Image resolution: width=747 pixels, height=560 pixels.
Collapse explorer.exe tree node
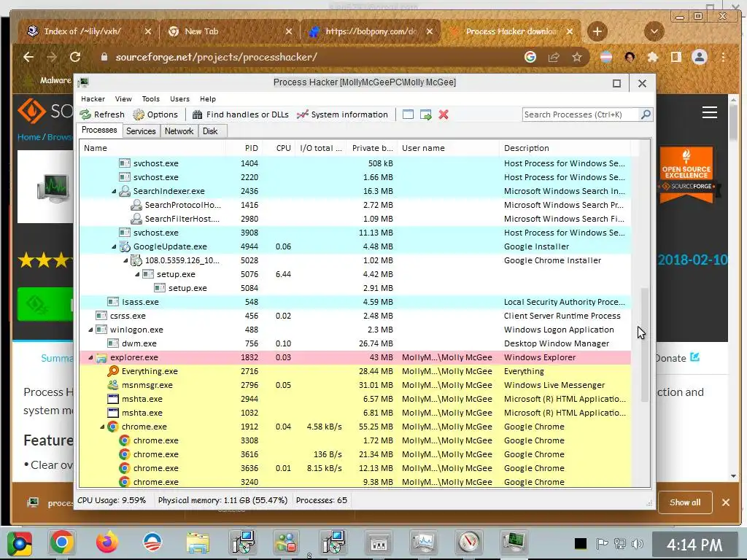pyautogui.click(x=90, y=357)
